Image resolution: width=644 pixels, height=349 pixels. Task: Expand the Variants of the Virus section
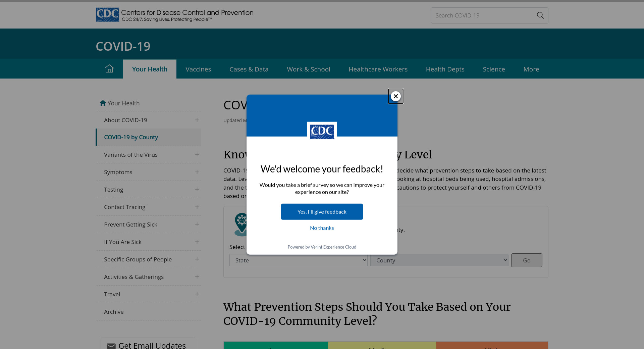click(197, 155)
